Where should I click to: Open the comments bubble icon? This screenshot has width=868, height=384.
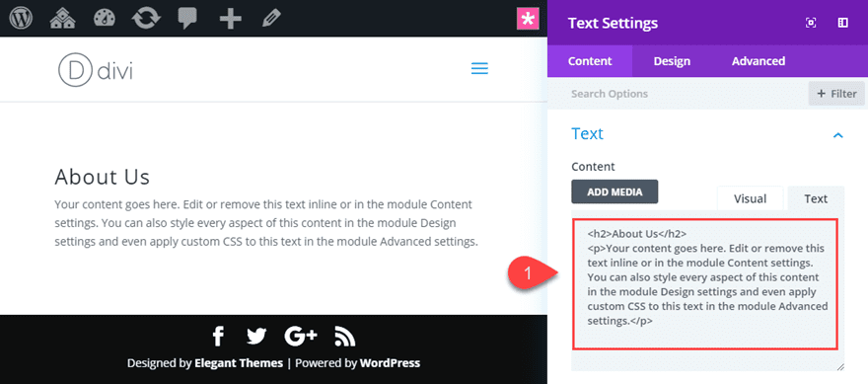coord(187,20)
